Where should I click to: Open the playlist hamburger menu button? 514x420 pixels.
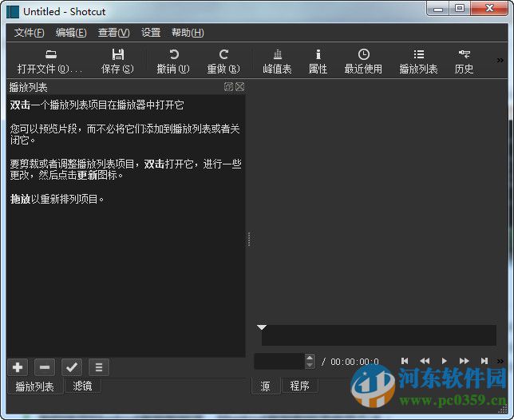pos(99,367)
